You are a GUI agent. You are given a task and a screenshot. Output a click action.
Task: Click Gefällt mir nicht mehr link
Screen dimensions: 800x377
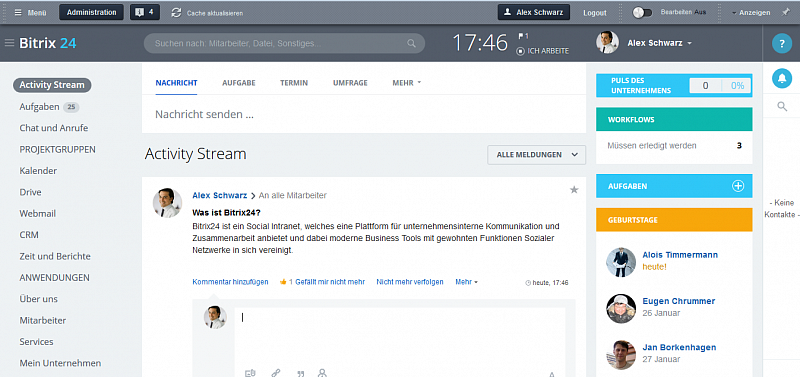330,282
